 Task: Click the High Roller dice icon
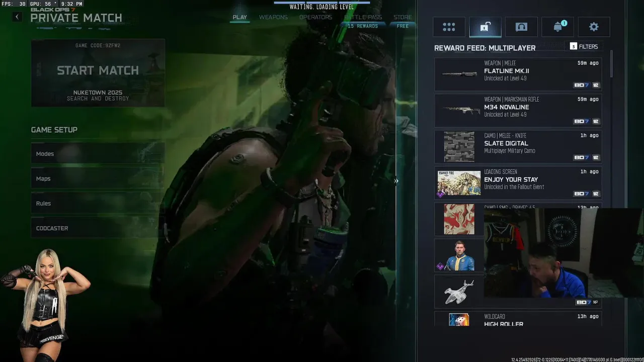pyautogui.click(x=459, y=320)
